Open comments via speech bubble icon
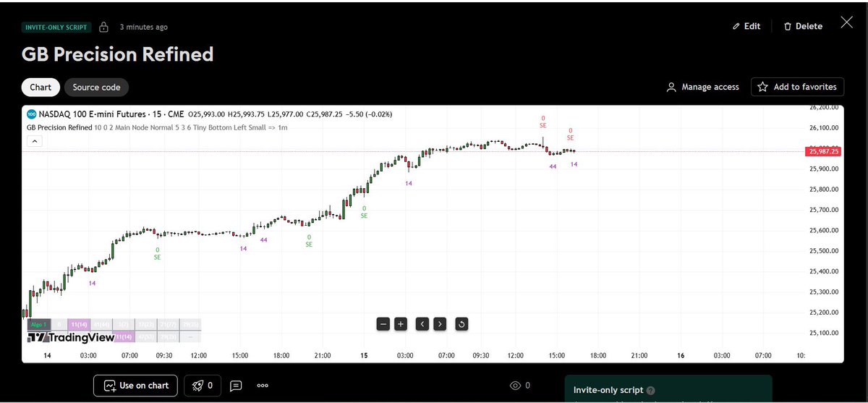 pyautogui.click(x=236, y=386)
